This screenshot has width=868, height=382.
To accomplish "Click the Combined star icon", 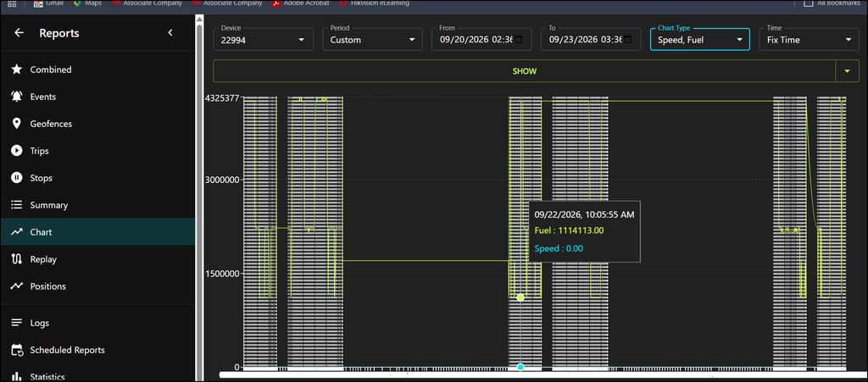I will tap(17, 69).
